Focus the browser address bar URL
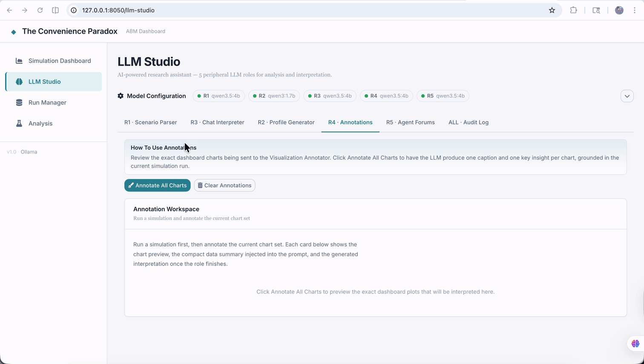644x364 pixels. [118, 10]
